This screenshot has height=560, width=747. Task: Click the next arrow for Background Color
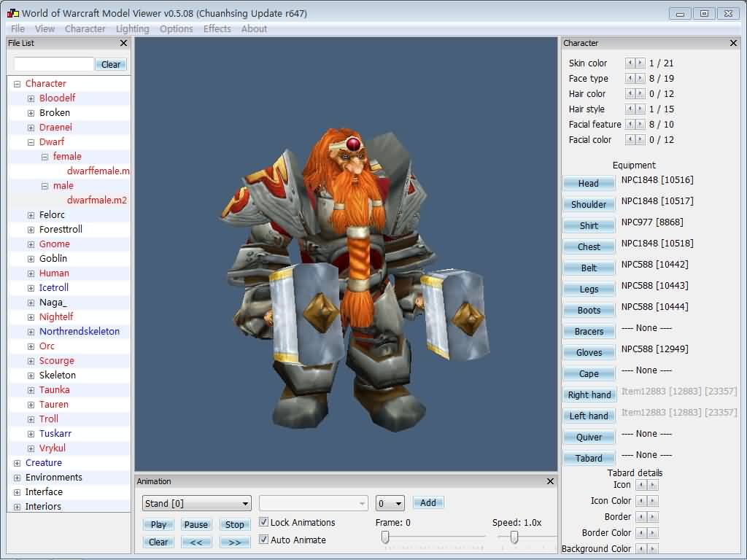tap(653, 548)
